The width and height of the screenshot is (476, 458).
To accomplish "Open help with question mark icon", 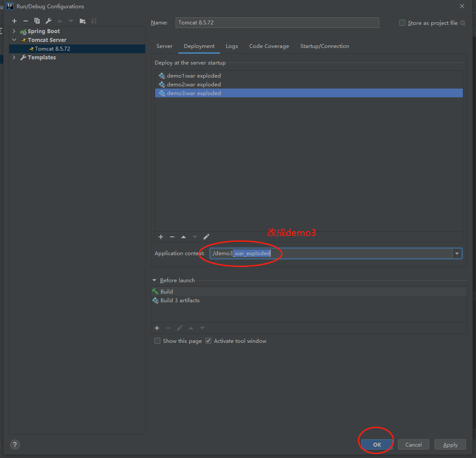I will tap(15, 444).
